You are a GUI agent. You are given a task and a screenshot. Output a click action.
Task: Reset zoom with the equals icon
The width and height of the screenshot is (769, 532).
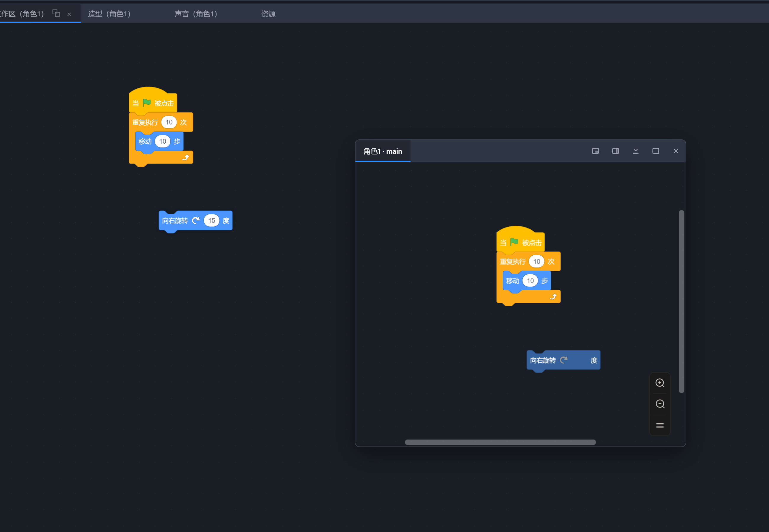tap(660, 425)
